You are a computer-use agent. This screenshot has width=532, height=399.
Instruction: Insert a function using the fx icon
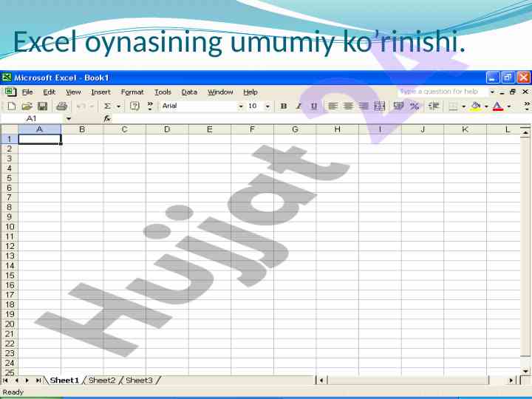[x=107, y=118]
